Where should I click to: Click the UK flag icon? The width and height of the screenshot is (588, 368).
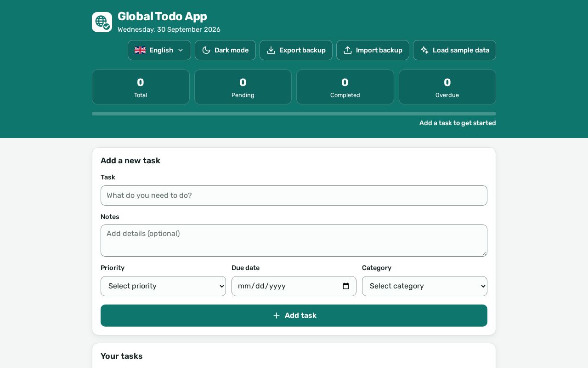click(140, 50)
